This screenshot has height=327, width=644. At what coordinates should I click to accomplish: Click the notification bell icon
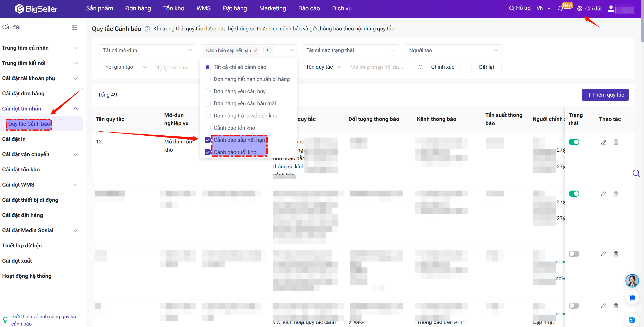(x=560, y=9)
